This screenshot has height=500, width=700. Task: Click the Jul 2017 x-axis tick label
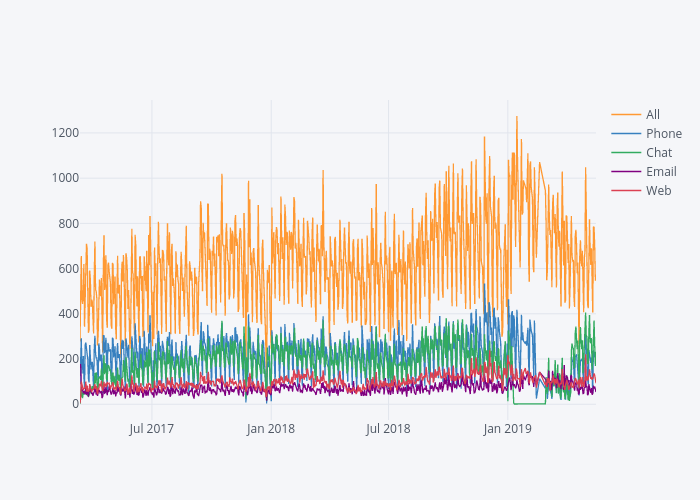coord(152,429)
